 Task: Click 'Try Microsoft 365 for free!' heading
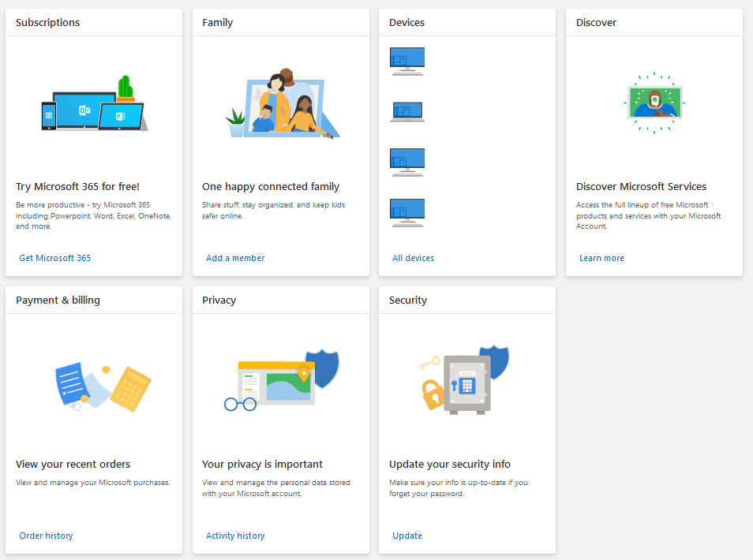[78, 187]
